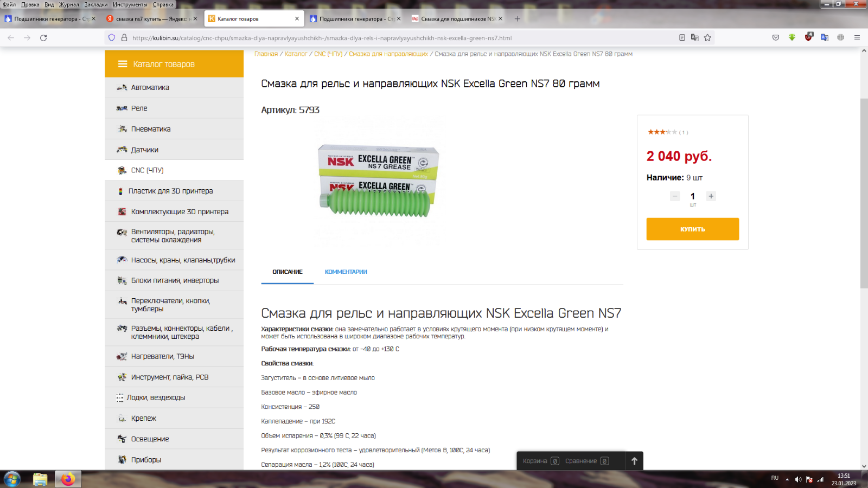This screenshot has width=868, height=488.
Task: Toggle reader view icon in address bar
Action: pyautogui.click(x=682, y=38)
